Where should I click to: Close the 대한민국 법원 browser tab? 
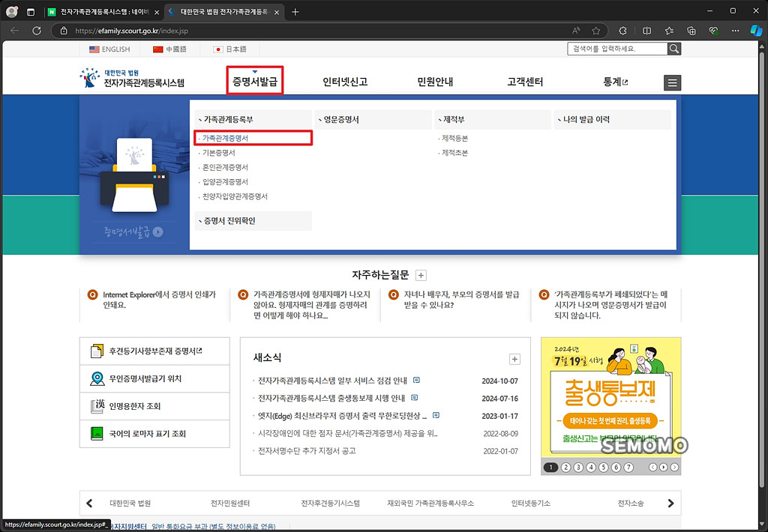(x=276, y=12)
